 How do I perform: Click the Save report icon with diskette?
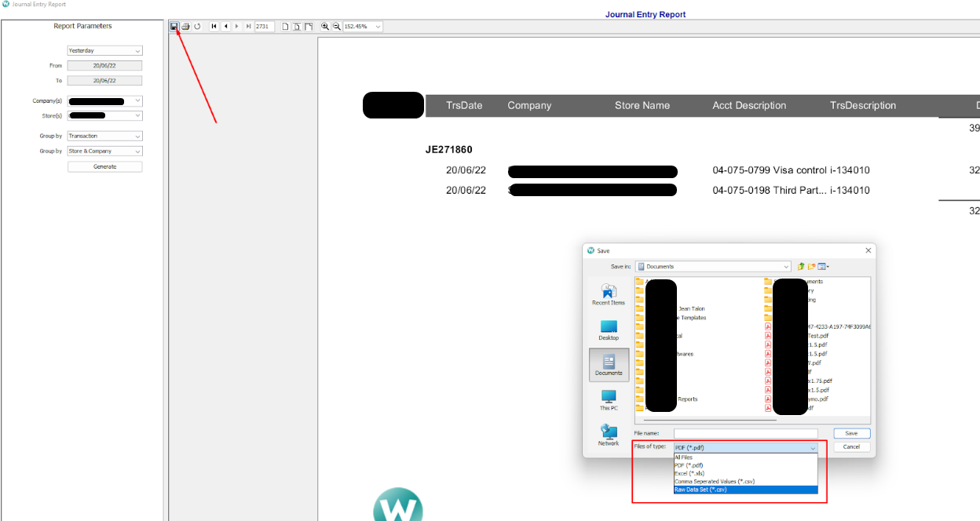tap(174, 26)
